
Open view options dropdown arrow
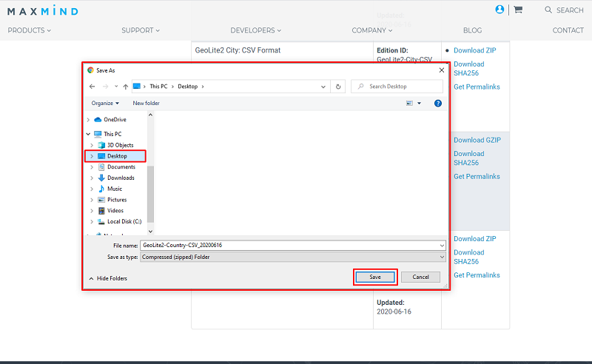click(x=419, y=103)
